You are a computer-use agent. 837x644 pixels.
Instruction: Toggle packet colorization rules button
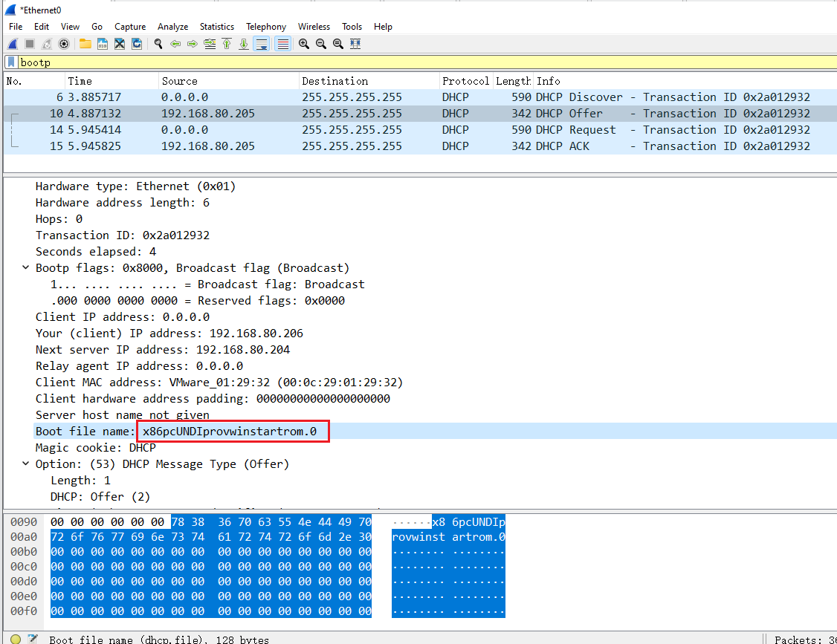pyautogui.click(x=283, y=44)
